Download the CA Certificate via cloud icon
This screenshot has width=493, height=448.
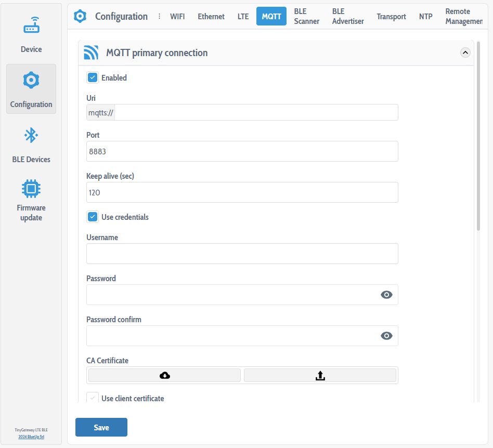click(164, 375)
